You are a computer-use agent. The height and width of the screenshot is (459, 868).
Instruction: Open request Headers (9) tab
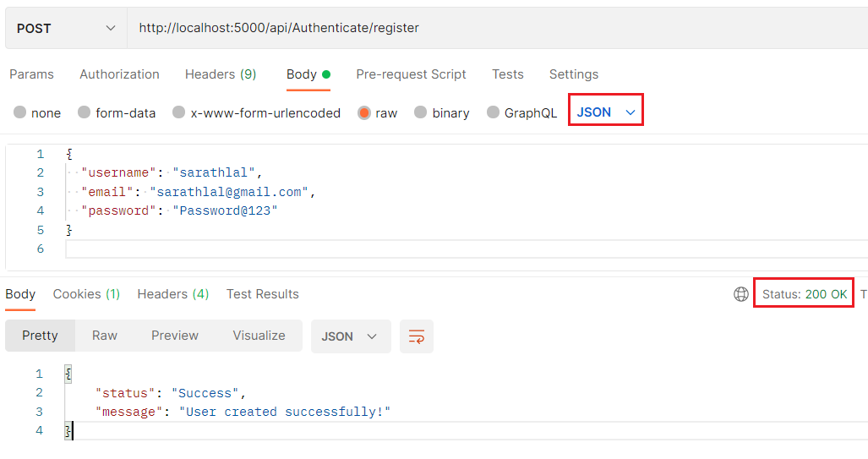[x=220, y=74]
